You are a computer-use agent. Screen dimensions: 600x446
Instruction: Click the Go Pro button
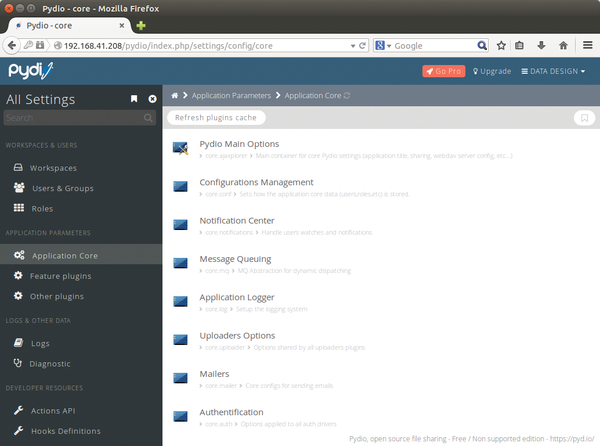coord(443,71)
